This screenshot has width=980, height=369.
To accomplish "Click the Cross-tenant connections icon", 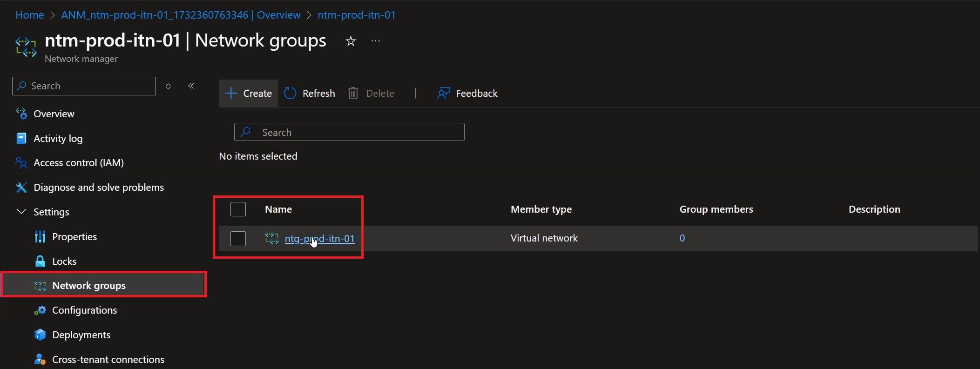I will (40, 359).
